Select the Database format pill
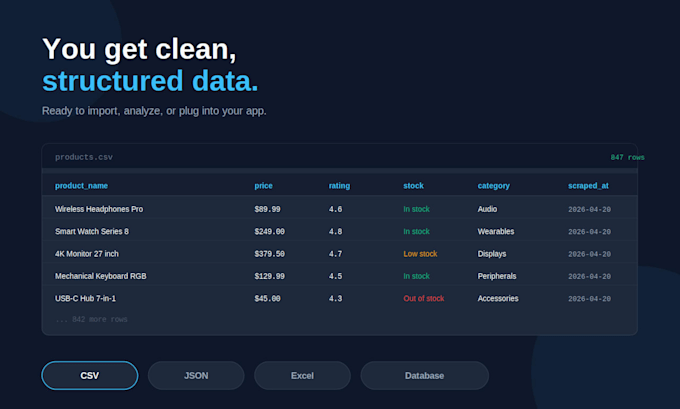 coord(425,376)
